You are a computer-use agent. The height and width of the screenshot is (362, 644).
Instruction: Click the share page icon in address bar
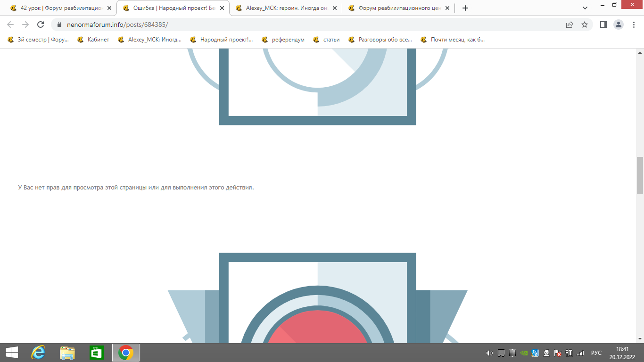(570, 25)
